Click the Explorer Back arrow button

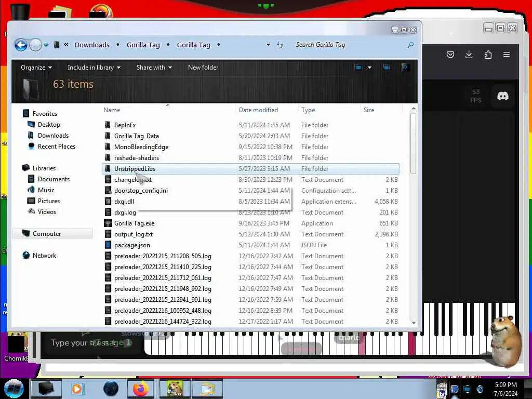[21, 45]
